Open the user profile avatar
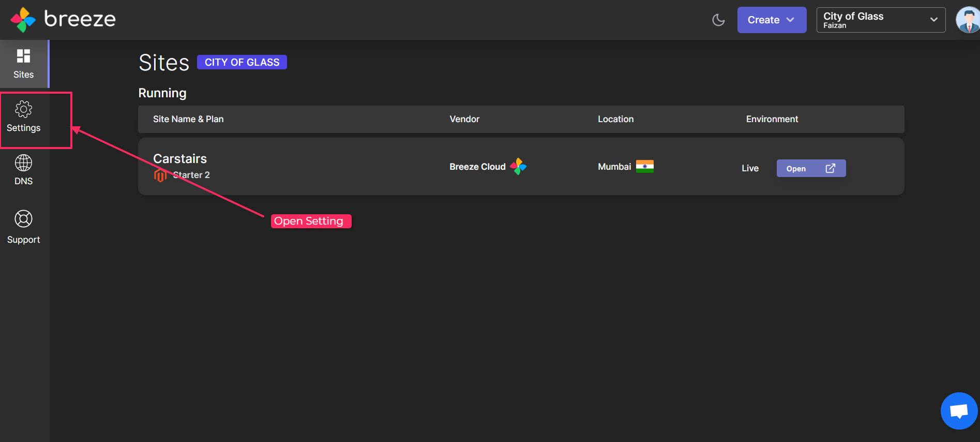The image size is (980, 442). click(x=968, y=20)
